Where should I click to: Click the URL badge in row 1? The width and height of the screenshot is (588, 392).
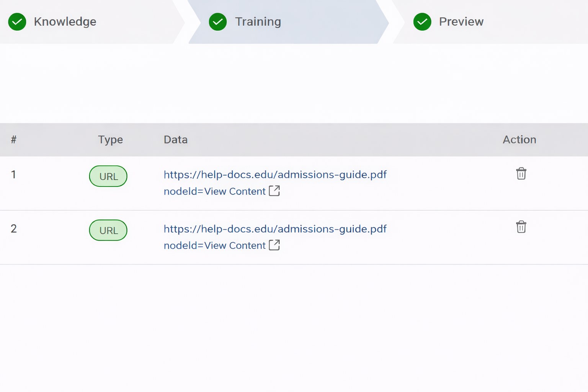click(x=108, y=176)
